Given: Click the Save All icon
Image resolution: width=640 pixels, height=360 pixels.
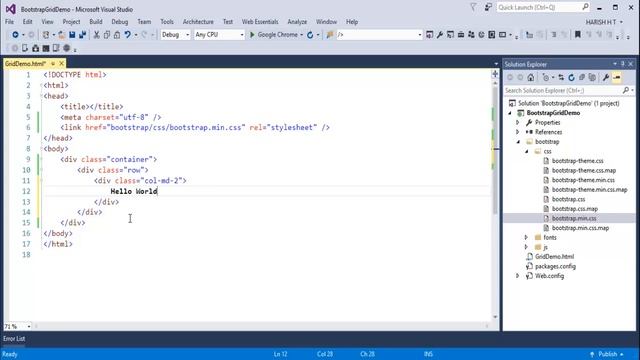Looking at the screenshot, I should 82,35.
